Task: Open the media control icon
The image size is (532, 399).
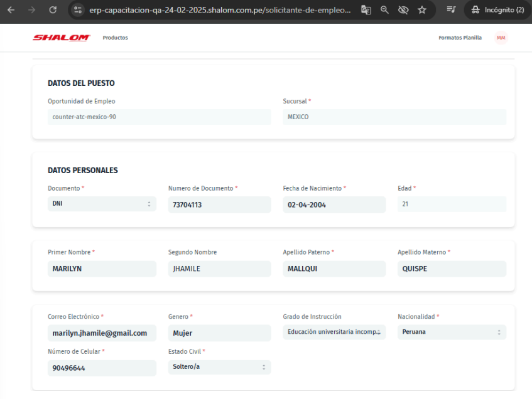Action: [x=450, y=10]
